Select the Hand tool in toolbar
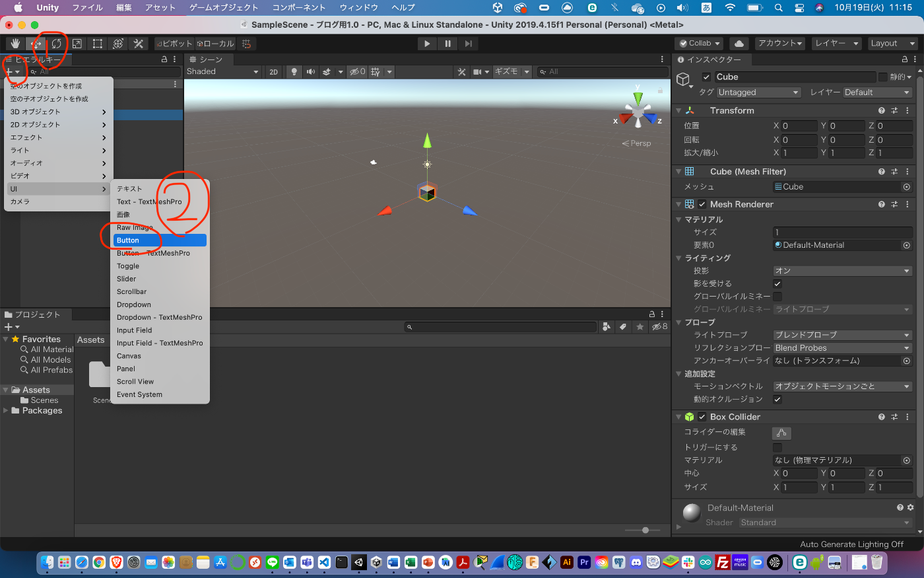Viewport: 924px width, 578px height. pyautogui.click(x=16, y=44)
